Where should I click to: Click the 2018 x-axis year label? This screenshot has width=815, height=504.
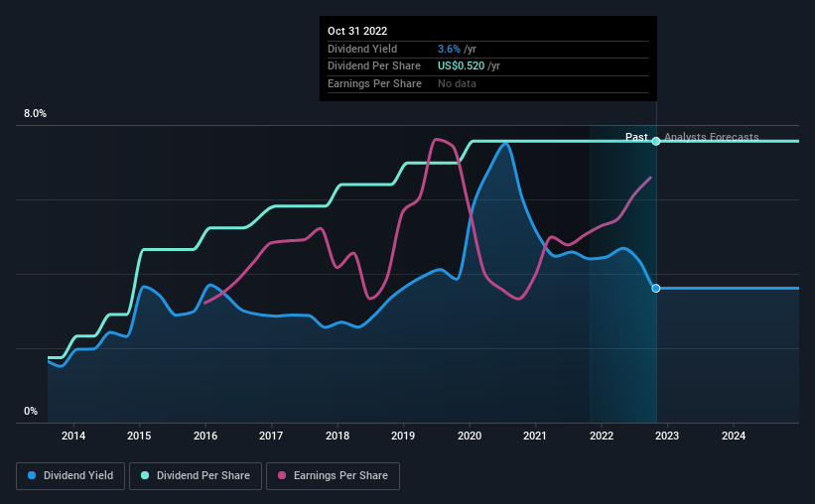tap(338, 436)
